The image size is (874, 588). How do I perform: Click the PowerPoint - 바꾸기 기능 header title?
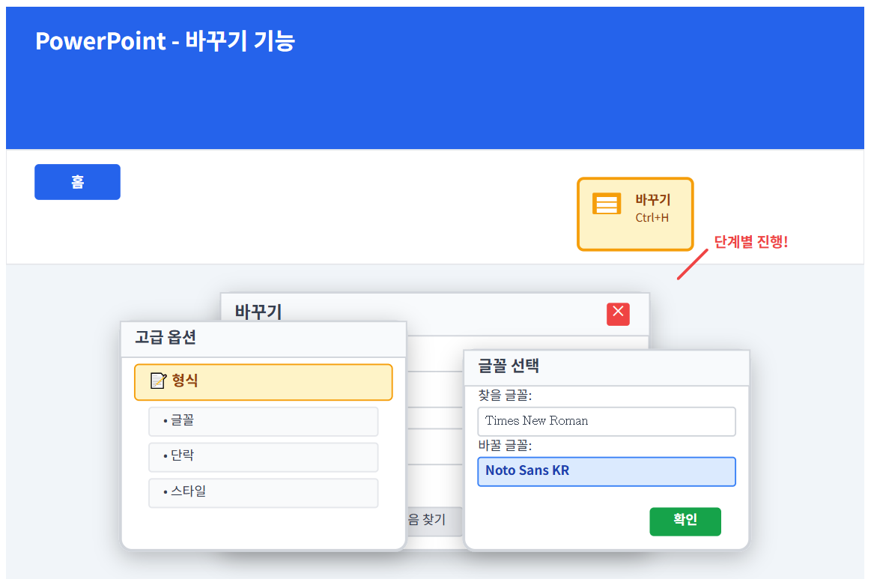[165, 41]
